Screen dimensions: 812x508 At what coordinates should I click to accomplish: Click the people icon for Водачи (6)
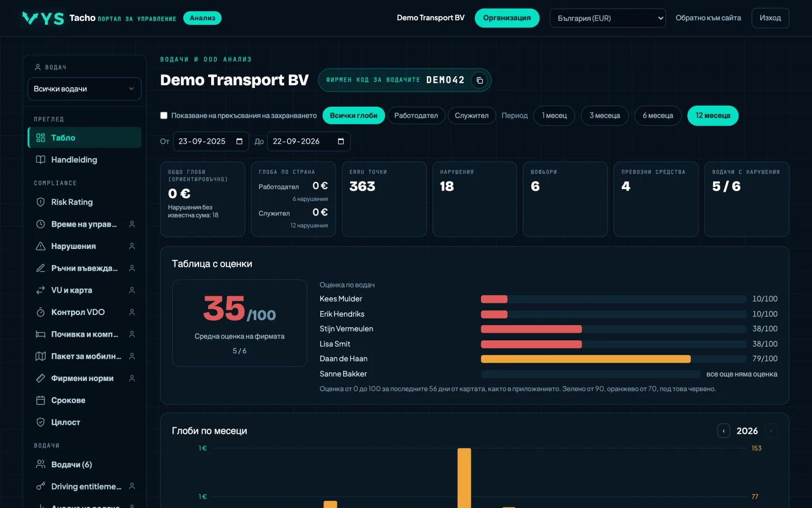(41, 464)
